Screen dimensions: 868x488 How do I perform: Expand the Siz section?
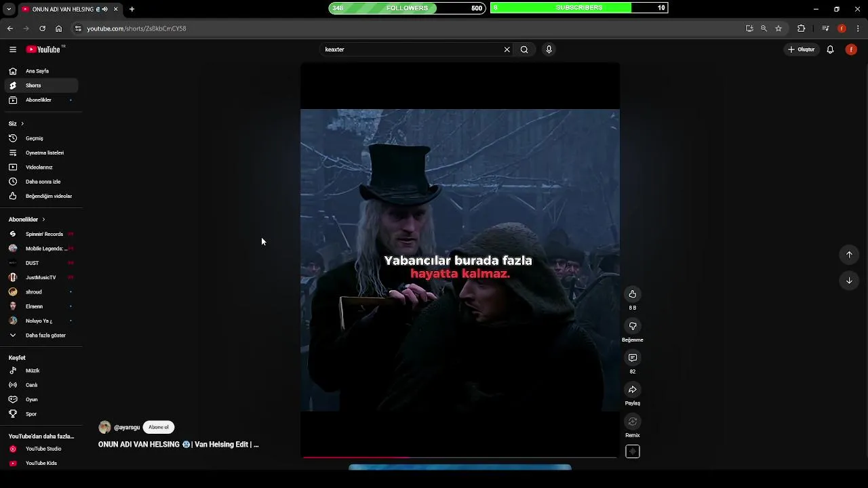(x=16, y=124)
